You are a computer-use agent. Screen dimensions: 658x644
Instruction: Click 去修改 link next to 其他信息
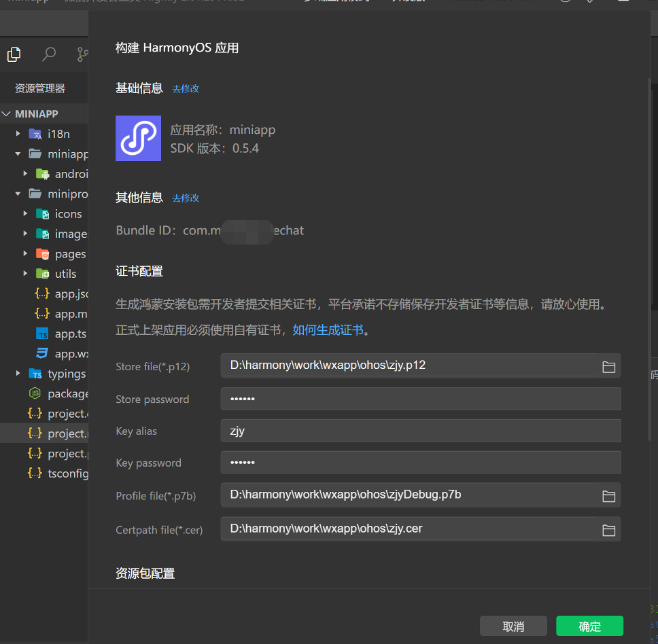click(186, 198)
